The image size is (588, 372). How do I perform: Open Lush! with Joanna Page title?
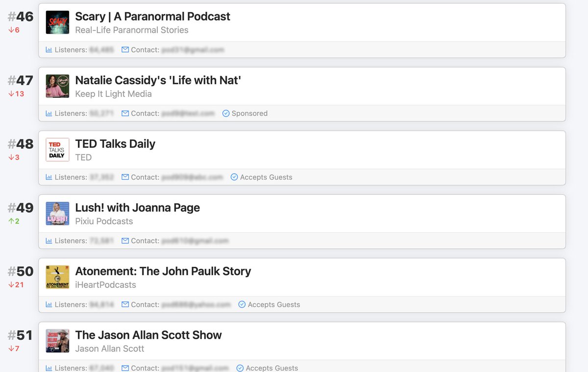138,207
